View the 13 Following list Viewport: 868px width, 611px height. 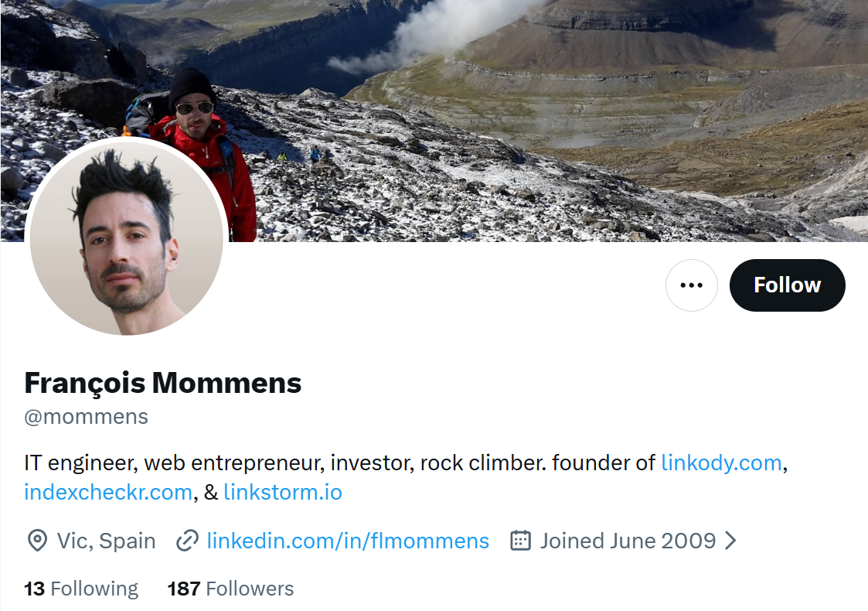(x=80, y=588)
